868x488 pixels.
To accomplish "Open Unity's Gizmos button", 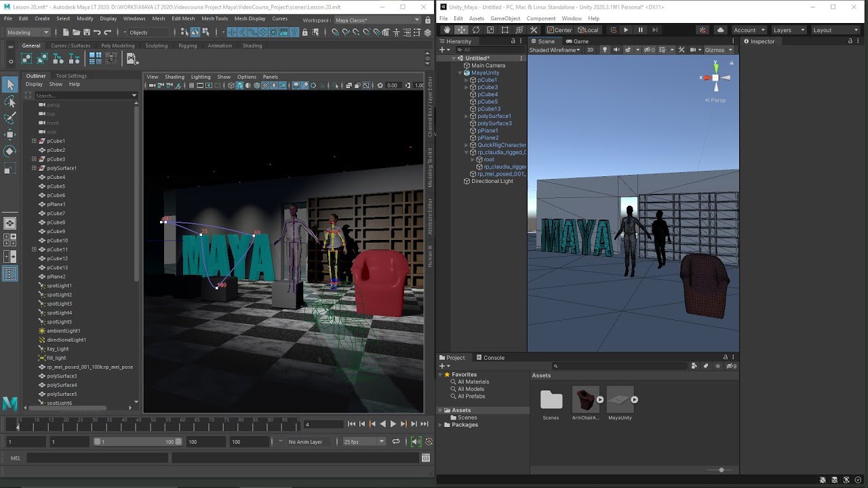I will point(718,50).
